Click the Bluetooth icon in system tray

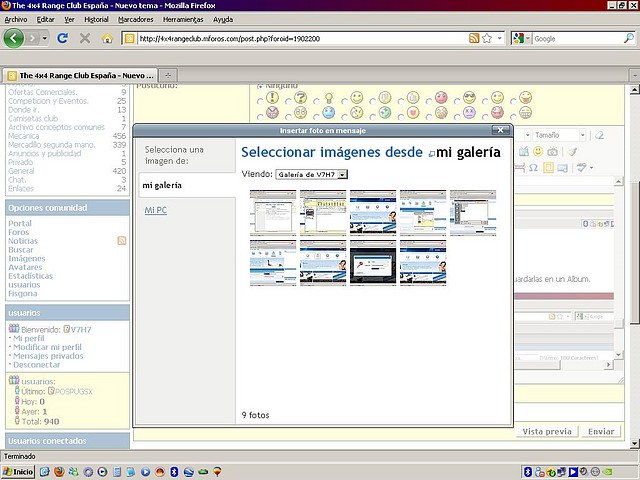pyautogui.click(x=527, y=472)
